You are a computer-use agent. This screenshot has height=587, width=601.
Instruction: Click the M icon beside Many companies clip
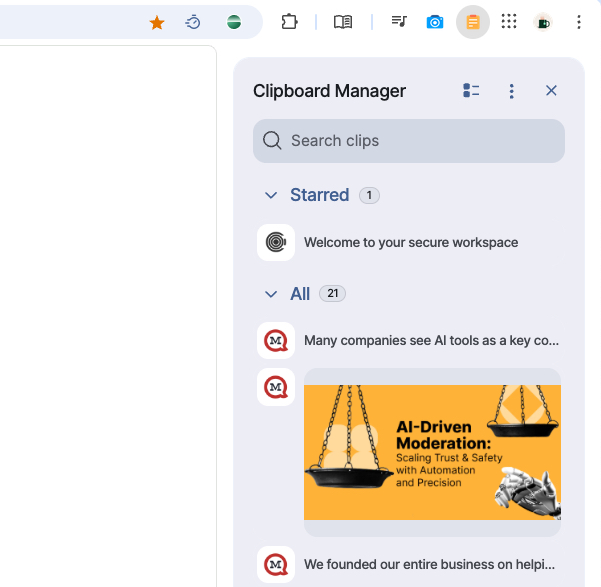pyautogui.click(x=276, y=340)
